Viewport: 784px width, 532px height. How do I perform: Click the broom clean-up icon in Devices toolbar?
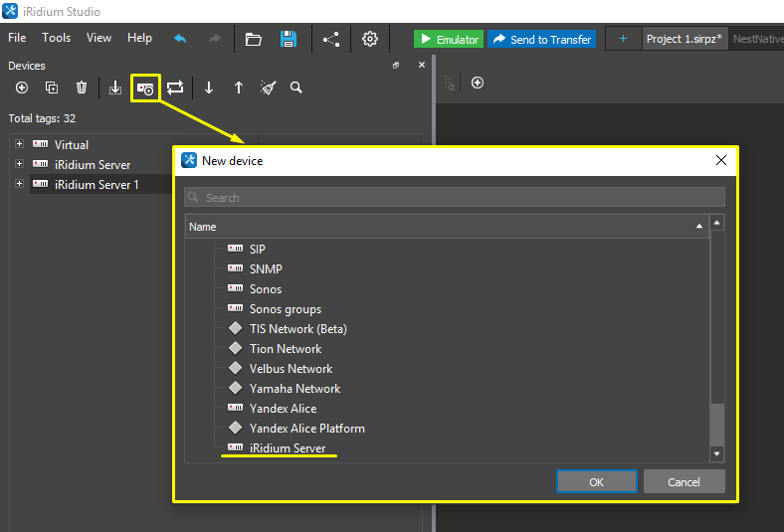268,88
